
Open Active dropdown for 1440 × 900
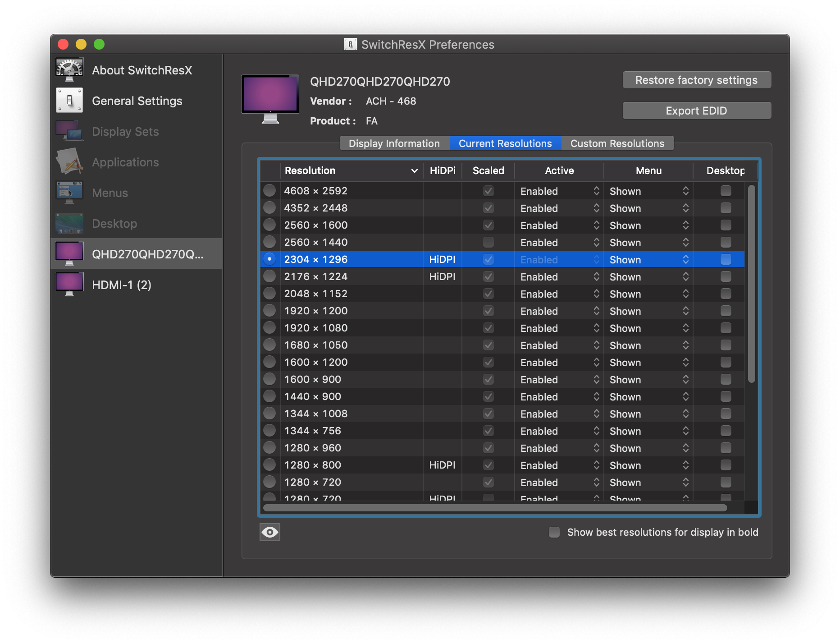point(559,396)
